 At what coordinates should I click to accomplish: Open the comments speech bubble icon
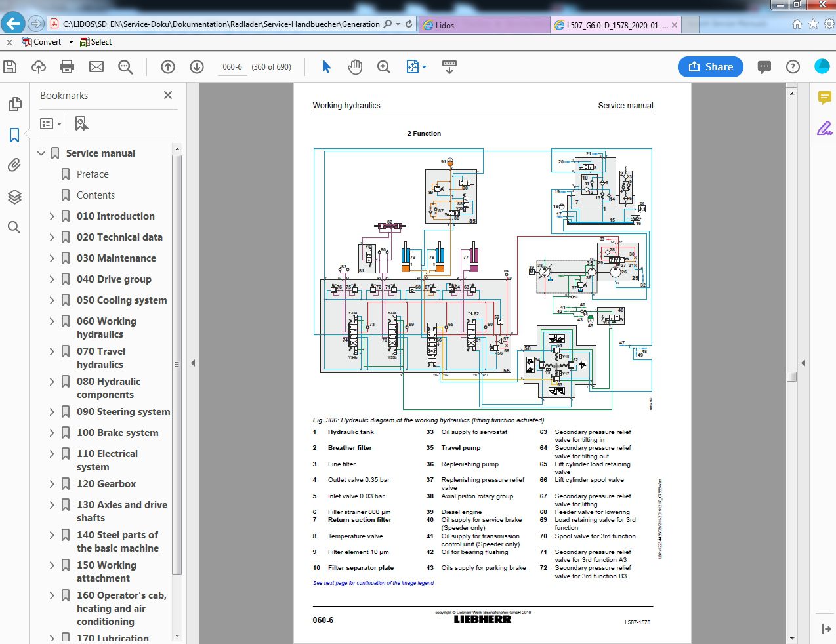click(764, 67)
